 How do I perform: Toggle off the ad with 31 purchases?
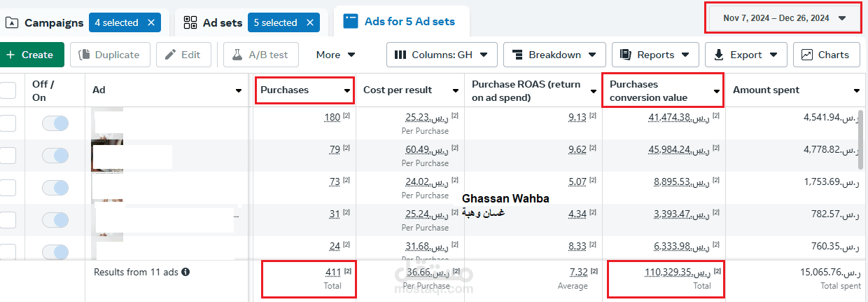tap(55, 220)
